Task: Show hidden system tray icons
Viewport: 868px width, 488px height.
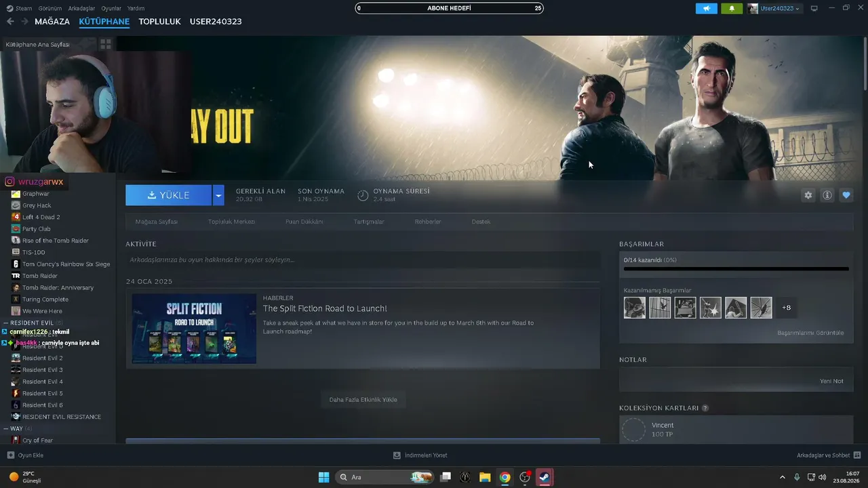Action: pos(783,477)
